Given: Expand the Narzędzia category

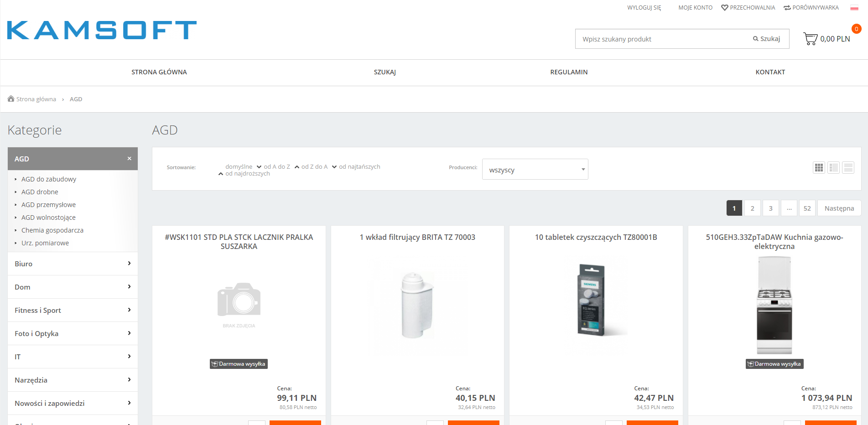Looking at the screenshot, I should click(73, 380).
